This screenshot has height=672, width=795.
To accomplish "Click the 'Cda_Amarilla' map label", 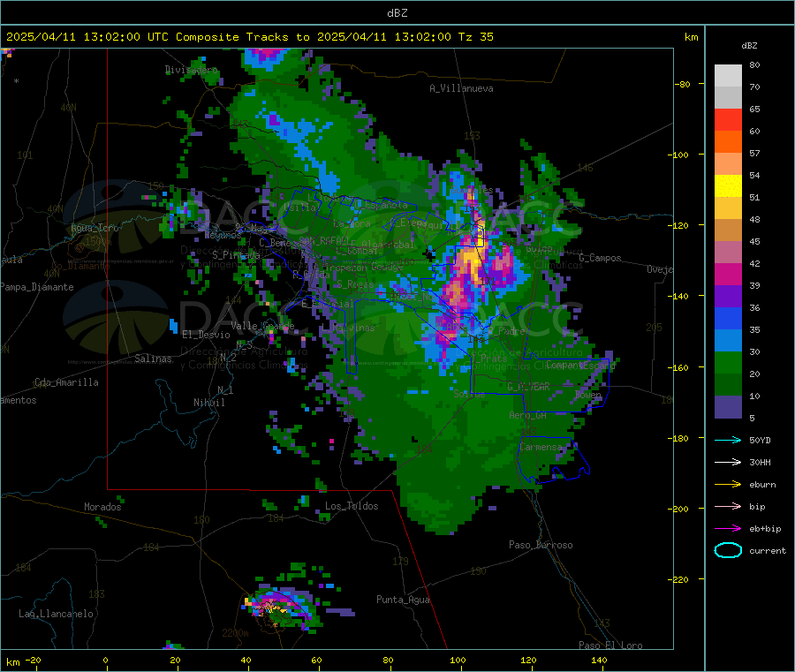I will coord(66,382).
